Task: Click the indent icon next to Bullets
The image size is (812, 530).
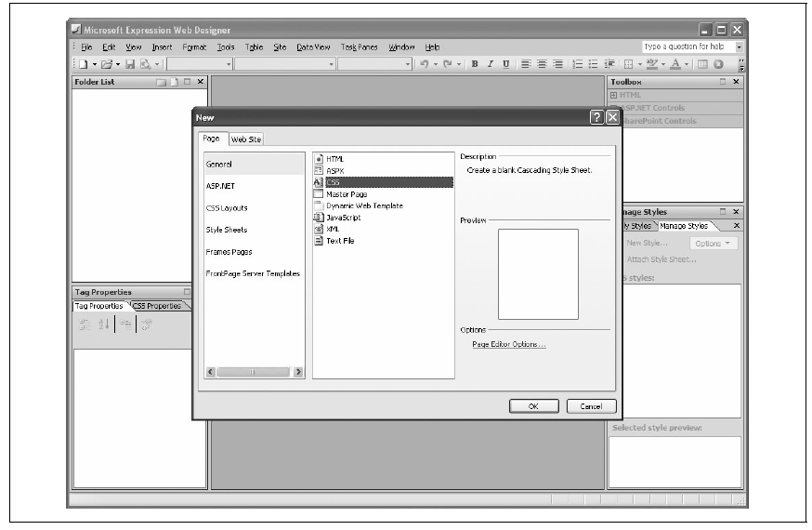Action: coord(609,64)
